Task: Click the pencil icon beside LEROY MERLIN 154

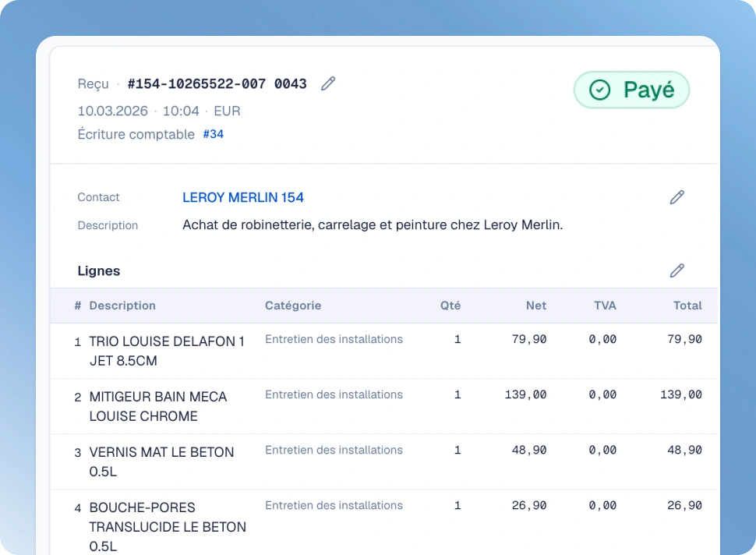Action: [677, 197]
